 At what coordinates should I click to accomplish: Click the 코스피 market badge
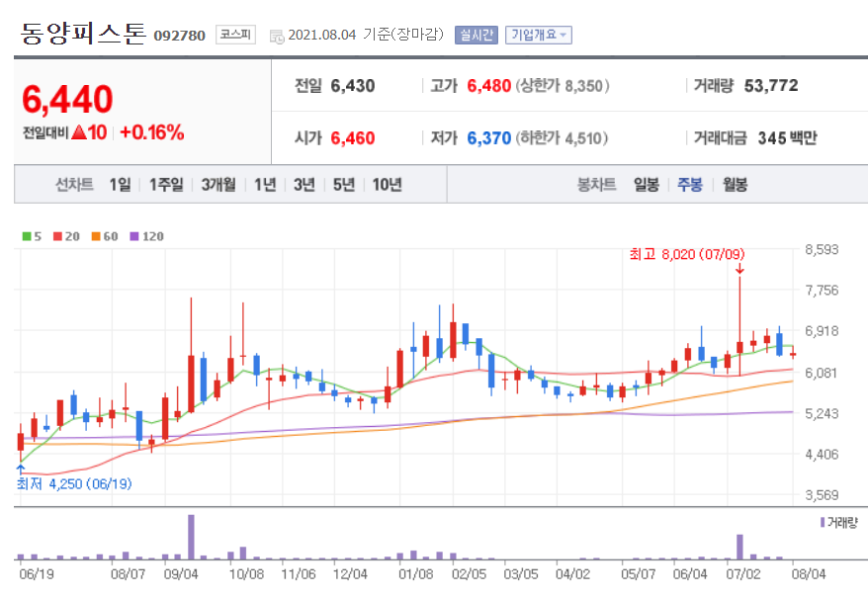coord(235,35)
